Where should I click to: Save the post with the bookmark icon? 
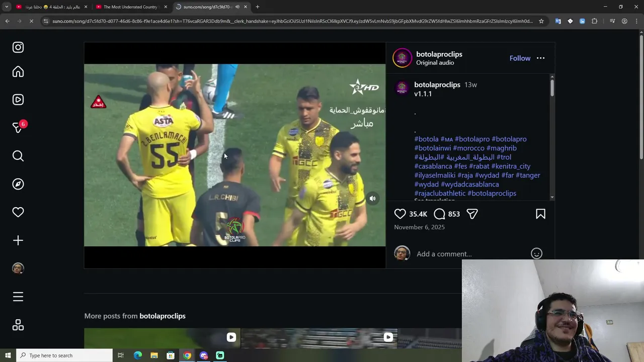[x=541, y=214]
